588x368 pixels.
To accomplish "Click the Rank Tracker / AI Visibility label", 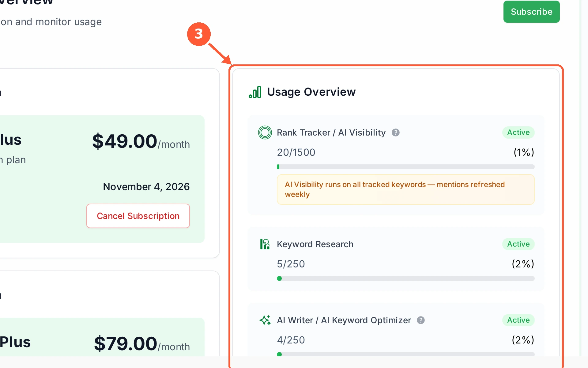I will (x=331, y=132).
